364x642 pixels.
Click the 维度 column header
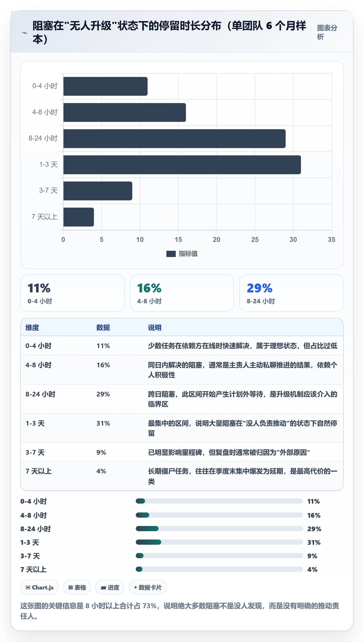[x=32, y=328]
